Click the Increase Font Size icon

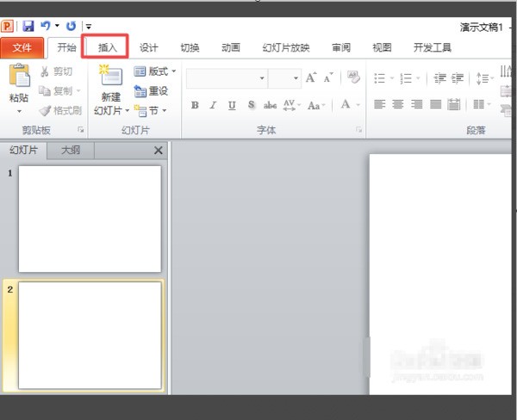(x=311, y=77)
